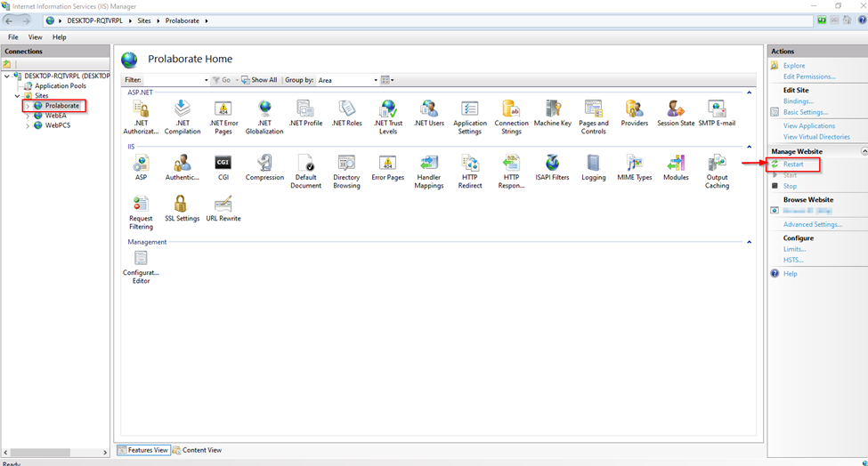The image size is (868, 466).
Task: Collapse the ASP.NET group section
Action: (x=749, y=92)
